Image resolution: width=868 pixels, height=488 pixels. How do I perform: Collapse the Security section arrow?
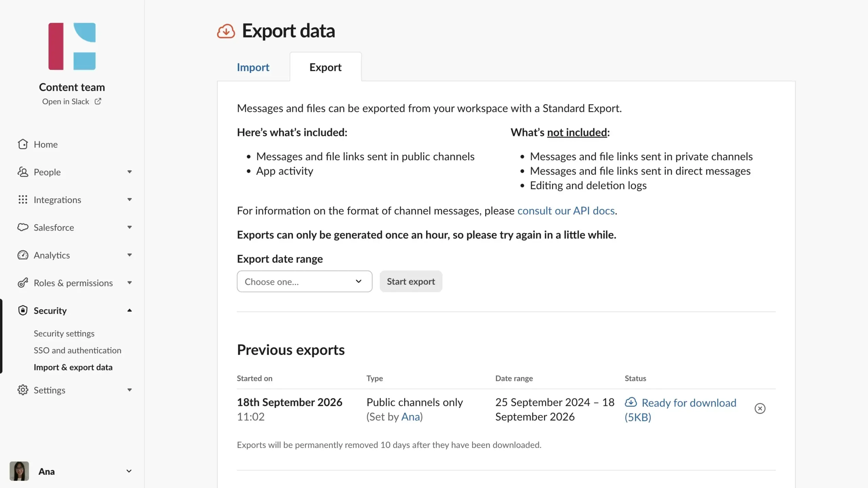click(x=130, y=310)
